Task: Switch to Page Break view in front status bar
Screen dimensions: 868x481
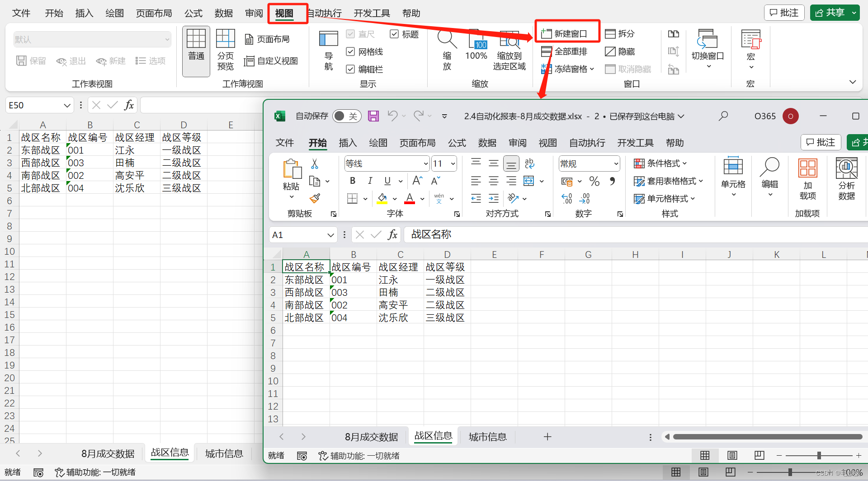Action: point(759,455)
